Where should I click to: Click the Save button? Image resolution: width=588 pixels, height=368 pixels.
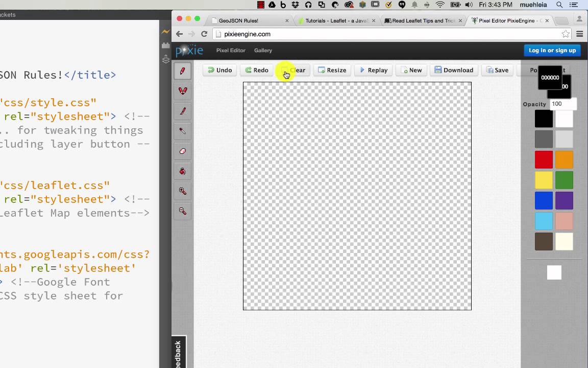497,70
